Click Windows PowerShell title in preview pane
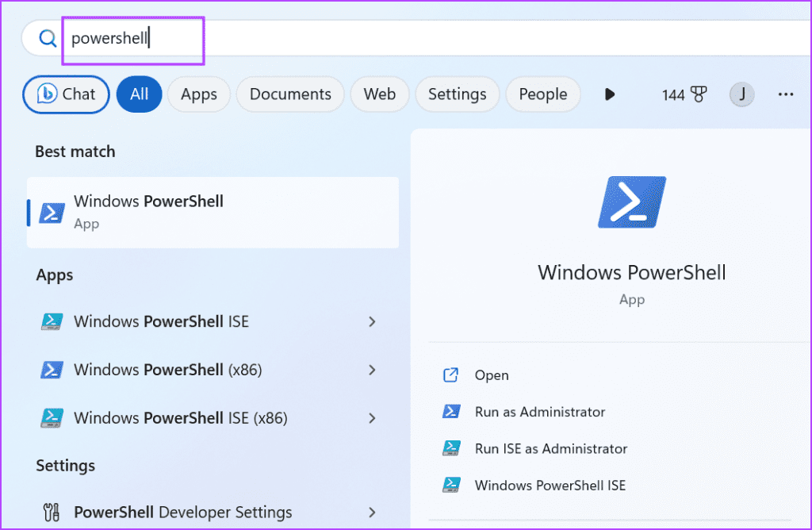Screen dimensions: 812x530 coord(632,272)
